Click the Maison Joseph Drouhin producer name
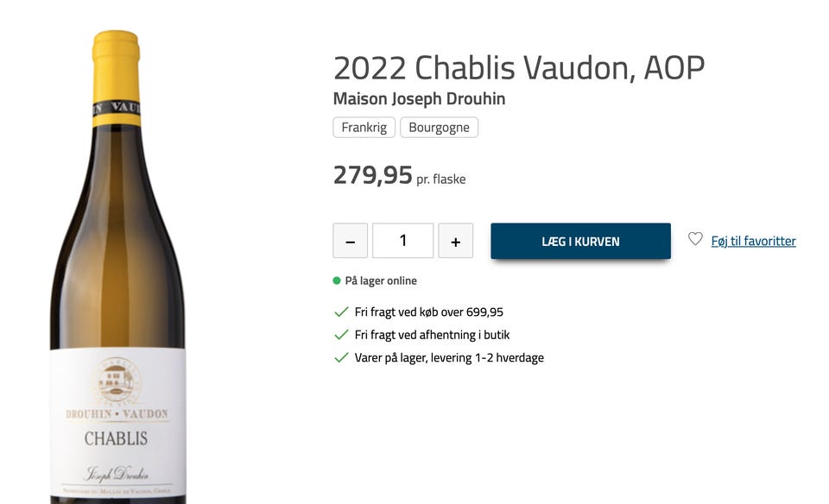This screenshot has height=504, width=829. coord(419,99)
